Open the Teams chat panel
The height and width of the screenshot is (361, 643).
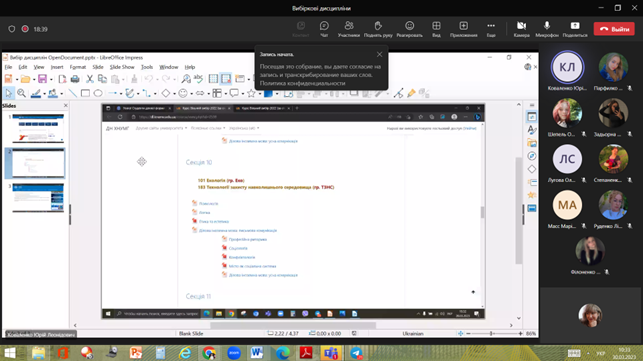(324, 29)
